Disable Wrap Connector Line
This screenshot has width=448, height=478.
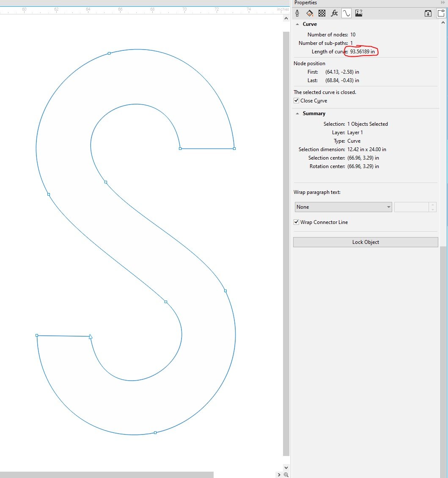tap(297, 222)
